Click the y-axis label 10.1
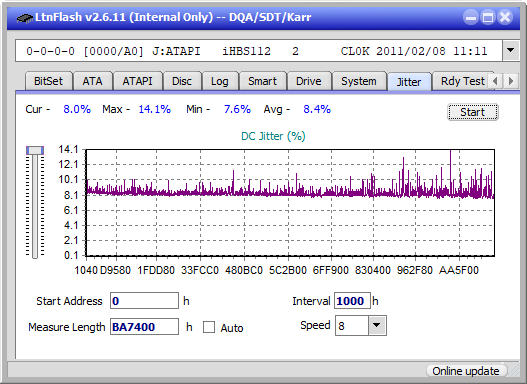The image size is (527, 384). [x=68, y=179]
